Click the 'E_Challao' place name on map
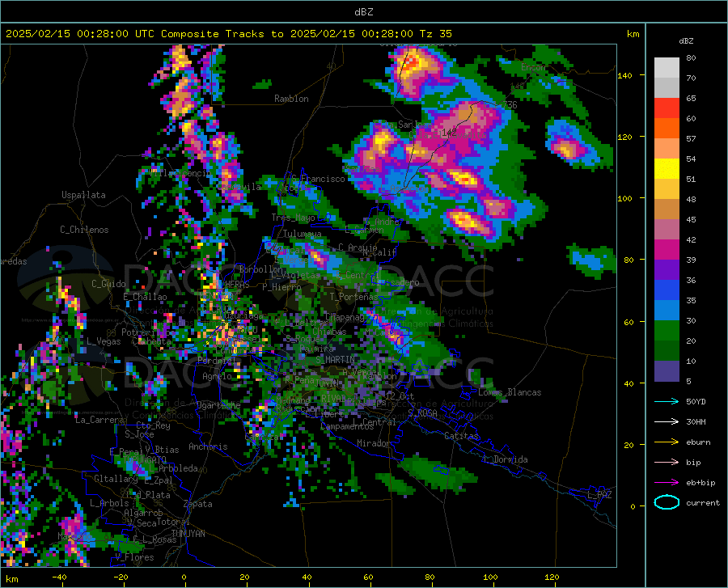The image size is (728, 588). coord(145,297)
